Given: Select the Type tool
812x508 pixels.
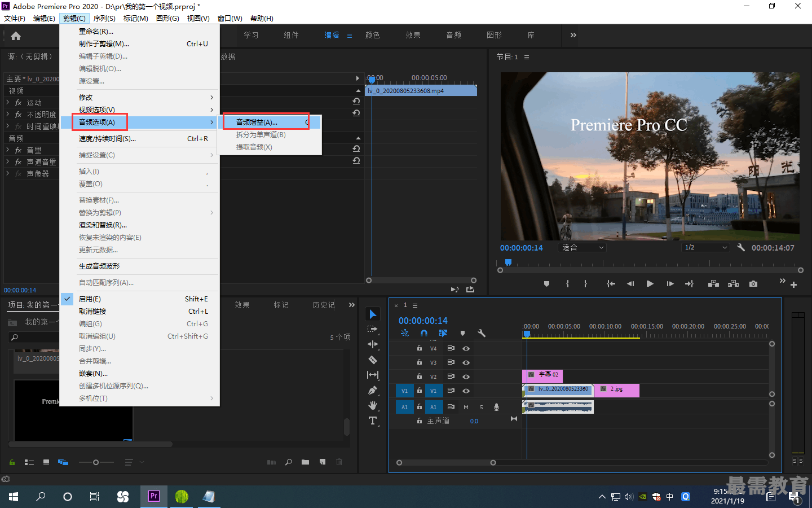Looking at the screenshot, I should click(x=372, y=421).
